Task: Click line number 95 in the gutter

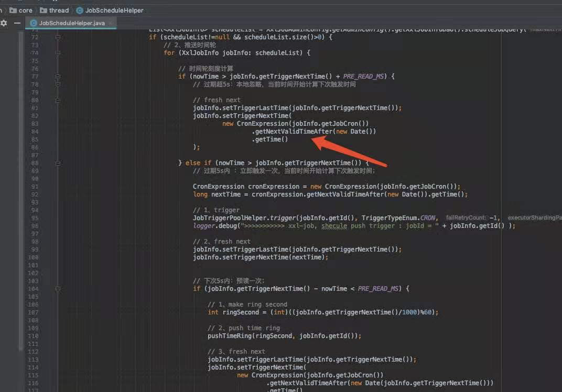Action: [35, 218]
